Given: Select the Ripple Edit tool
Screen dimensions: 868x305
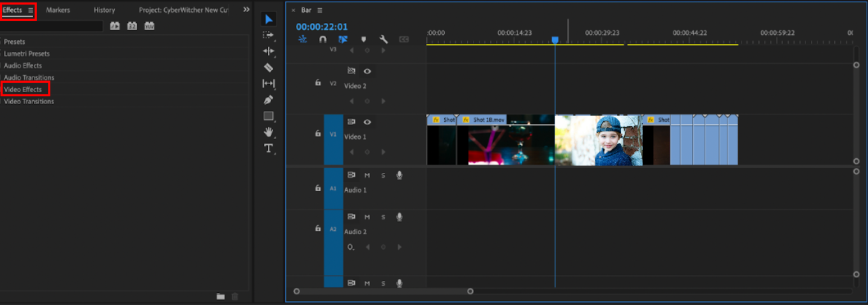Looking at the screenshot, I should click(269, 51).
